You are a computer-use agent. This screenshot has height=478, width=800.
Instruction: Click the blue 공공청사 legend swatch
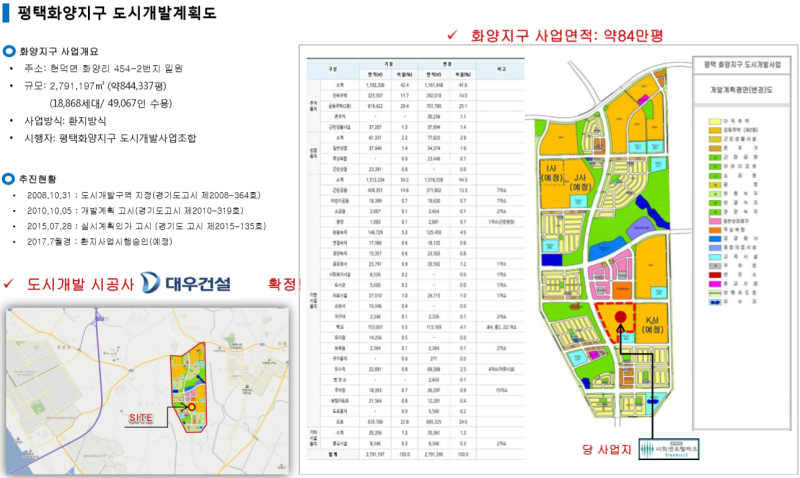[714, 239]
